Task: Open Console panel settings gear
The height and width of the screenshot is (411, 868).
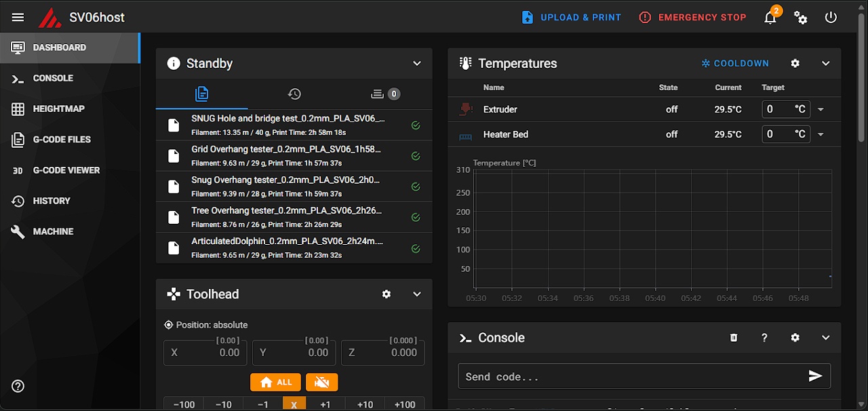Action: pos(795,338)
